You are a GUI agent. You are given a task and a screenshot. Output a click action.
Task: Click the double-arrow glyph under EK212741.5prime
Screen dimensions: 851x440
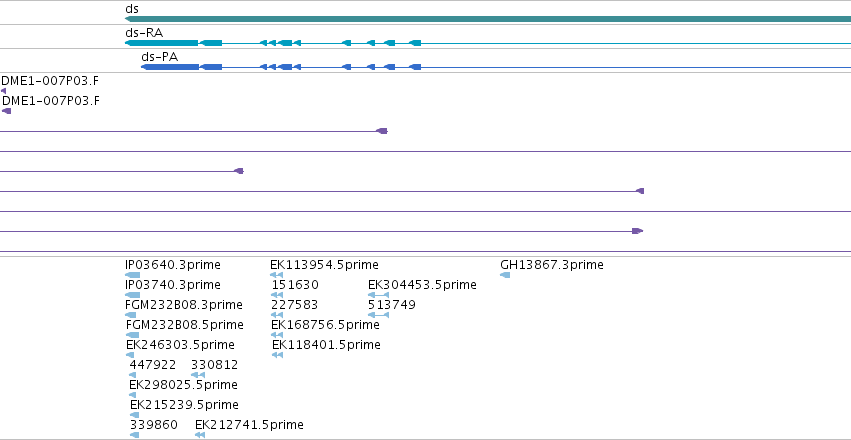(200, 435)
